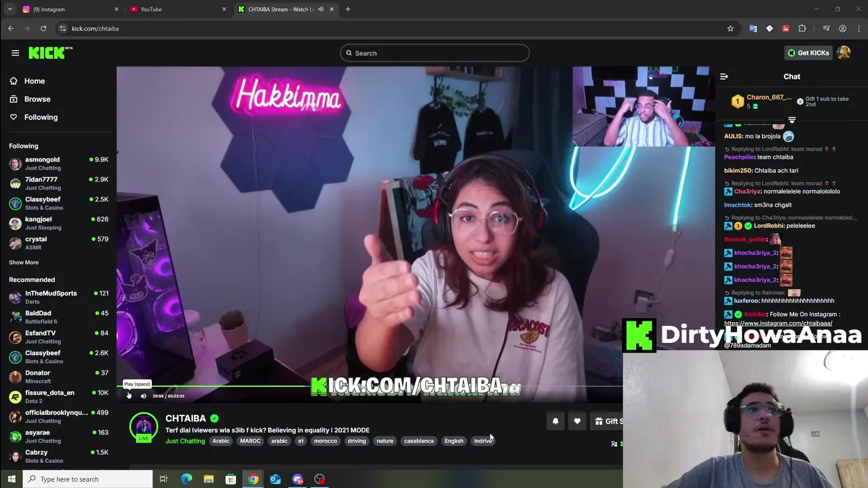Open the Kick hamburger menu
868x488 pixels.
pos(15,53)
